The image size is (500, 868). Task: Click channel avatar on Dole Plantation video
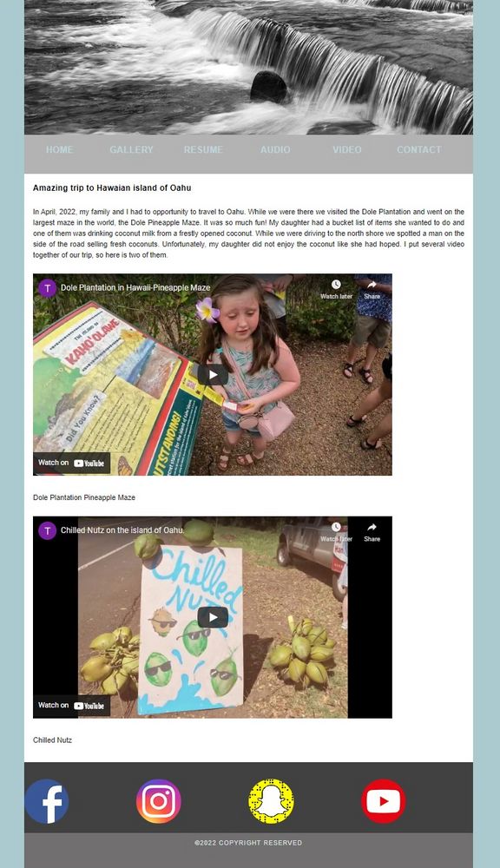pyautogui.click(x=47, y=288)
